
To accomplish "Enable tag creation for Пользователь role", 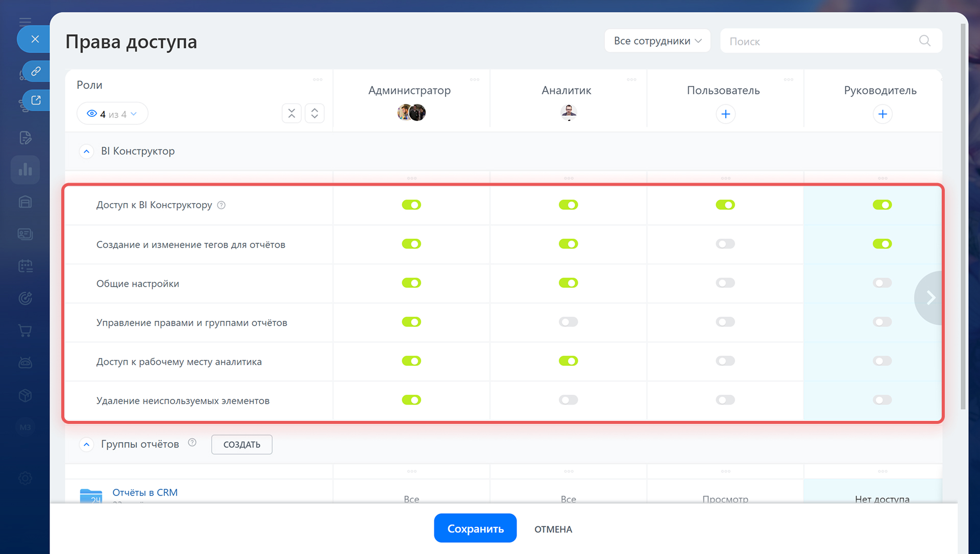I will click(725, 244).
